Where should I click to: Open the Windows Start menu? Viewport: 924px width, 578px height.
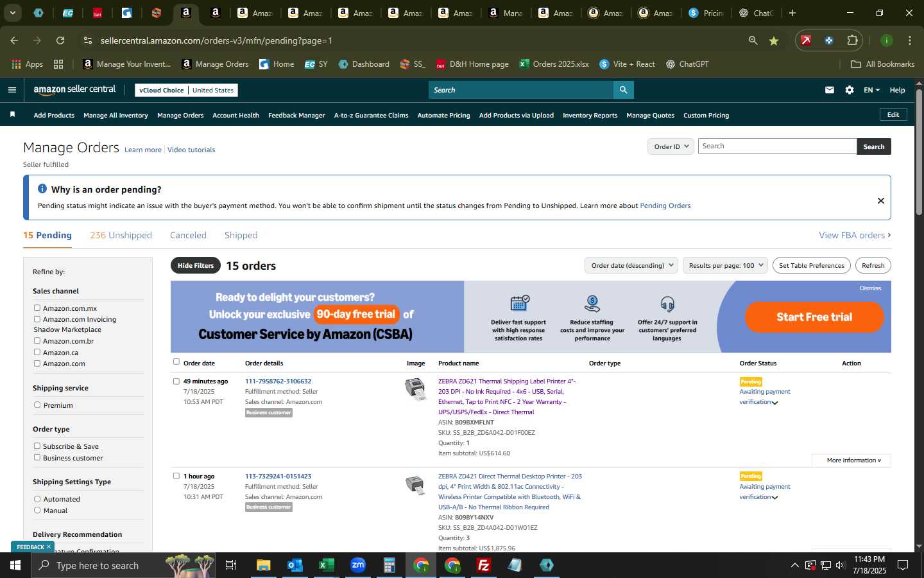click(x=15, y=565)
